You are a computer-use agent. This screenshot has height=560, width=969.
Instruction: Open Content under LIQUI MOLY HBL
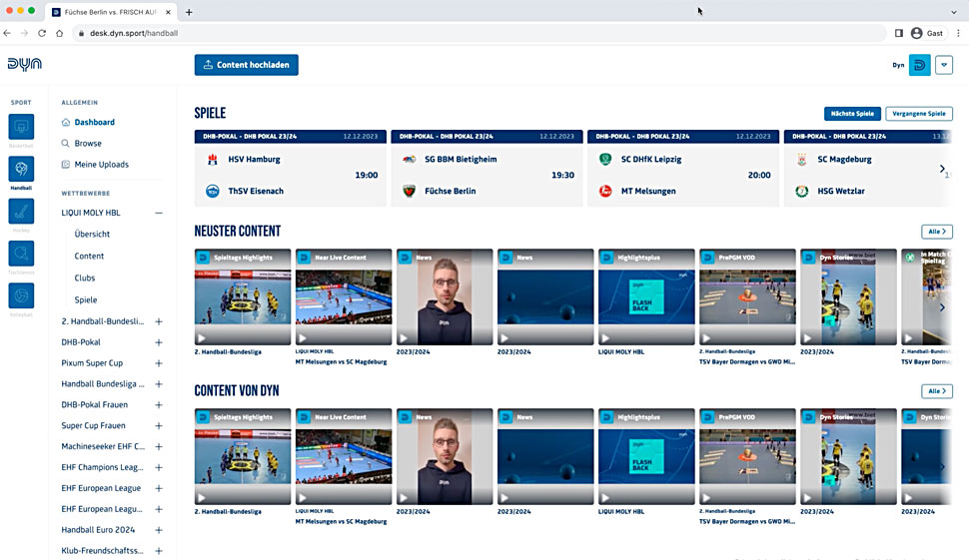(89, 257)
